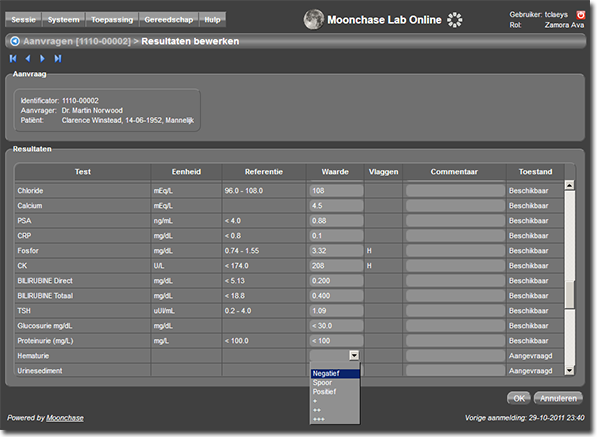Click the Toestand column header
The image size is (600, 437).
tap(535, 172)
